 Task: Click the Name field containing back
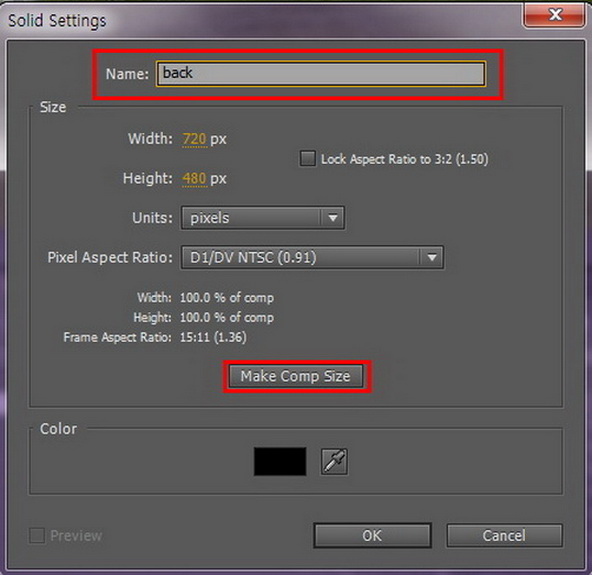pos(321,74)
